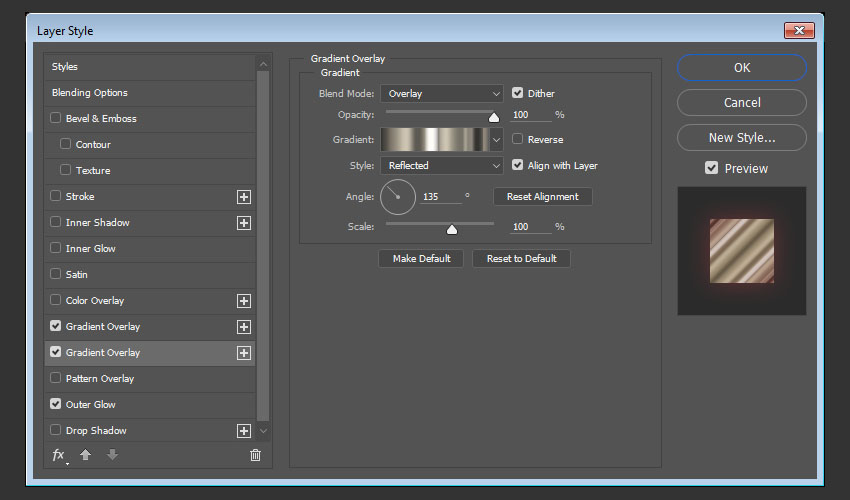Open the fx effects menu icon

click(x=59, y=456)
